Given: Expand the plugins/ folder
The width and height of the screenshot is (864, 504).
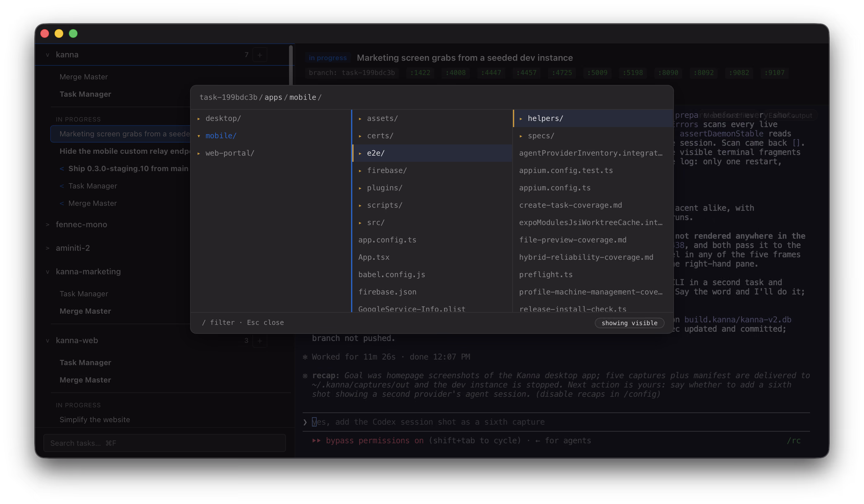Looking at the screenshot, I should click(x=432, y=188).
